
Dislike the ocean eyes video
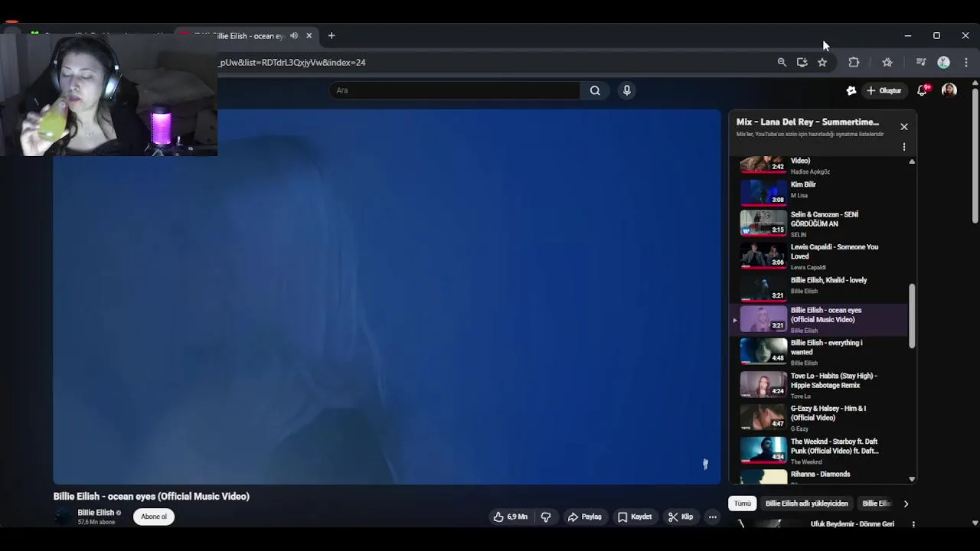click(x=546, y=517)
